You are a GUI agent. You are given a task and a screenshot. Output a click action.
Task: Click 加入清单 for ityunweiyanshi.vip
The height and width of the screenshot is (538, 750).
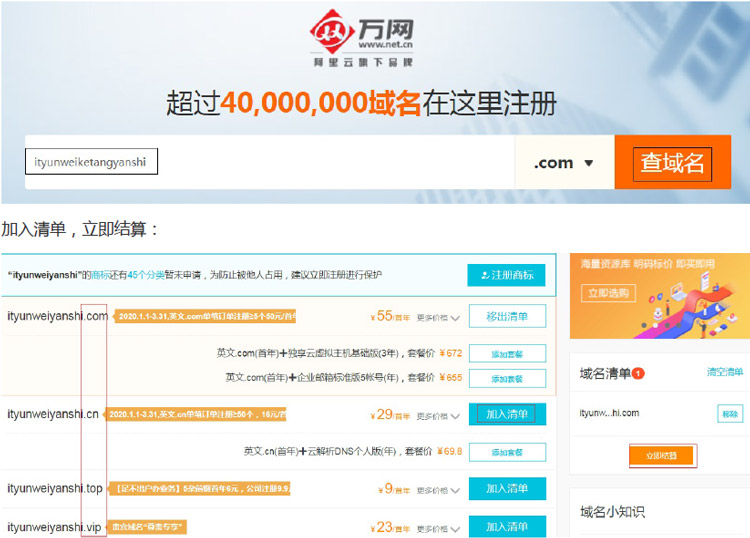[507, 527]
